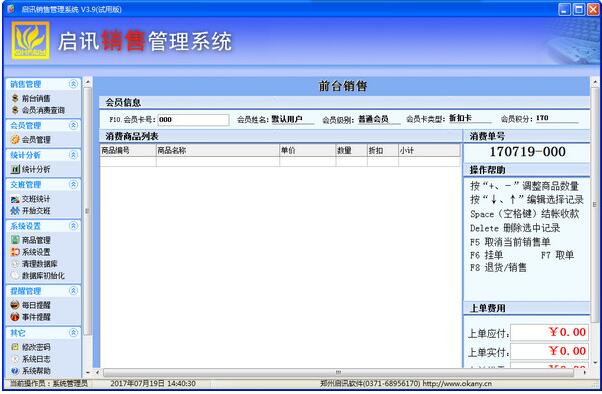Open 系统帮助 link text
The image size is (602, 394).
36,371
